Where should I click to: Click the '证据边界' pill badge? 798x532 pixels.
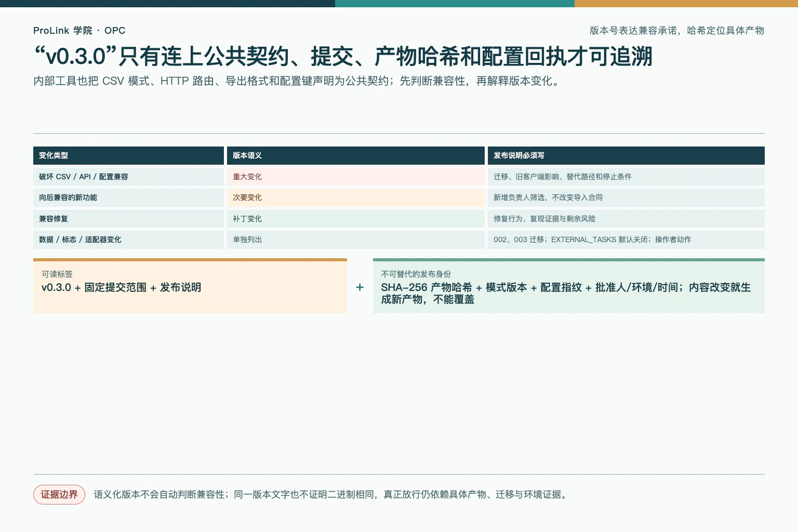pos(59,495)
